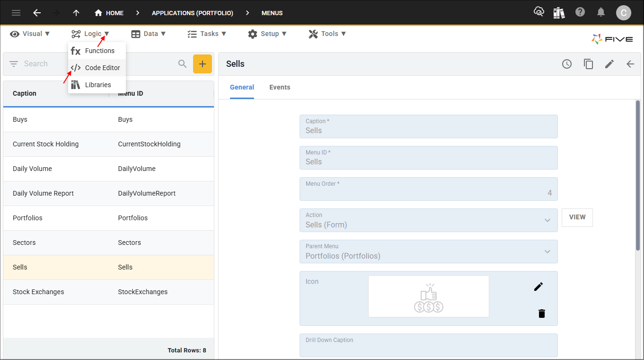Viewport: 644px width, 360px height.
Task: Edit the Icon image via pencil icon
Action: (538, 286)
